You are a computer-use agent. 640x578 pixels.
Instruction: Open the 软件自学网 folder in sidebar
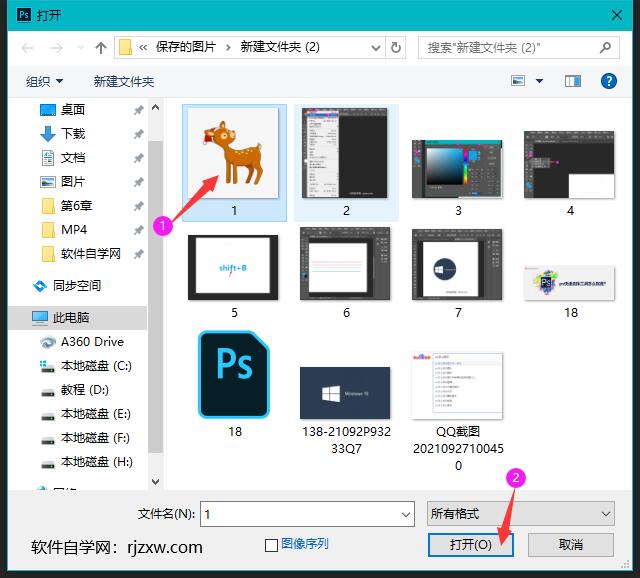click(91, 254)
